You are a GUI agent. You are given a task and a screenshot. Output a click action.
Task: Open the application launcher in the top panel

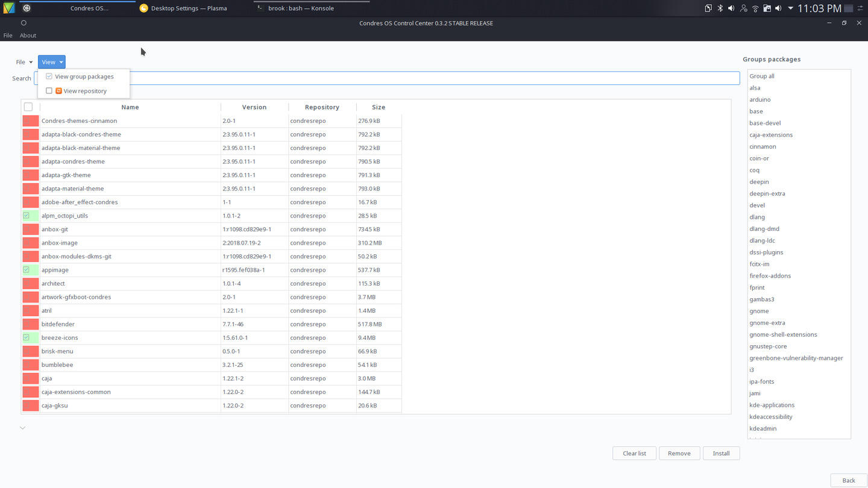tap(8, 8)
